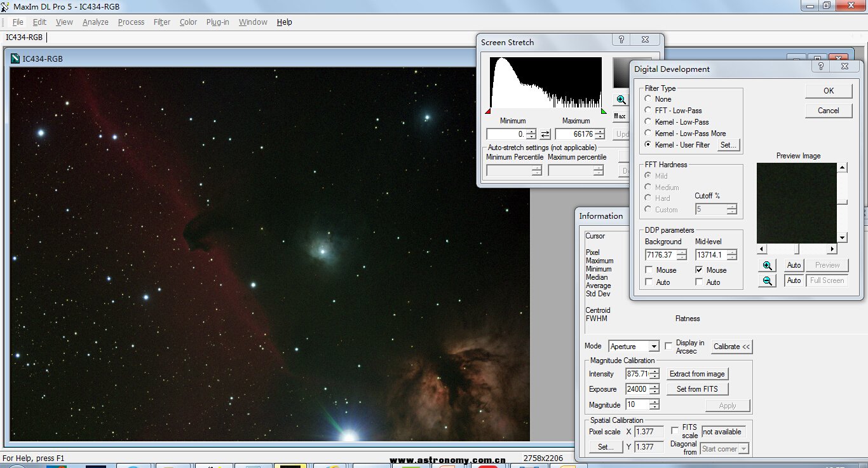Click Extract from image button
This screenshot has height=468, width=868.
(697, 374)
